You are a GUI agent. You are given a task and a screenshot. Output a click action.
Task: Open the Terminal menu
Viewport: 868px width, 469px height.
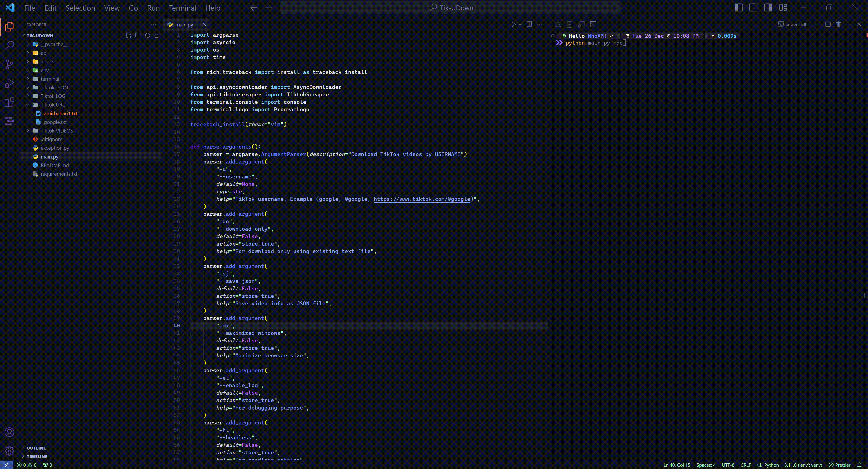pyautogui.click(x=182, y=8)
